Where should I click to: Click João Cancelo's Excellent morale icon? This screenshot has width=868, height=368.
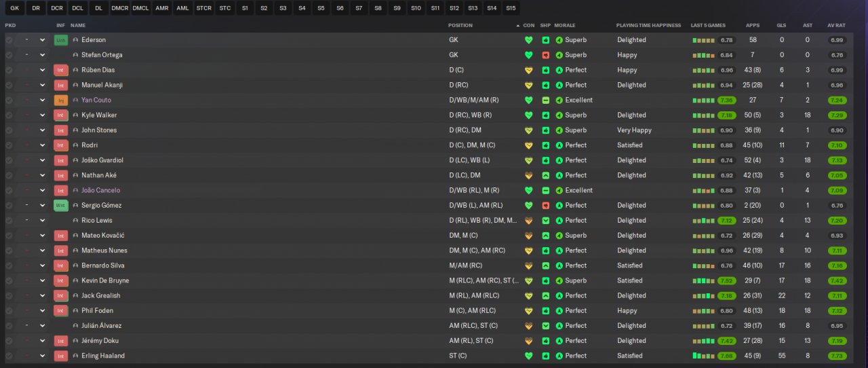point(559,190)
